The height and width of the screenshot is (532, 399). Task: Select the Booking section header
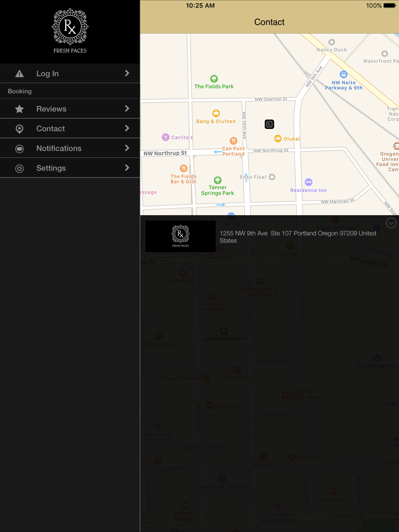70,91
